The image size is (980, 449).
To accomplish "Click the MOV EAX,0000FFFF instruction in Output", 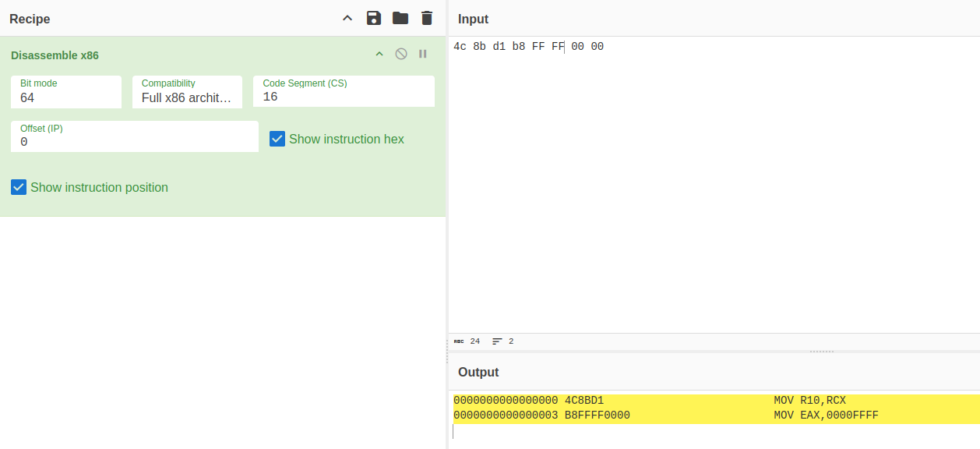I will [x=827, y=415].
